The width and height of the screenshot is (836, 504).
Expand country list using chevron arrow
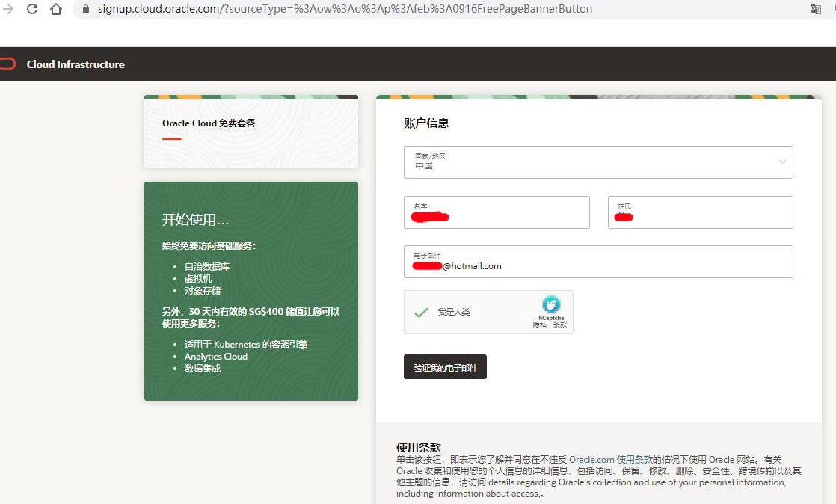782,162
